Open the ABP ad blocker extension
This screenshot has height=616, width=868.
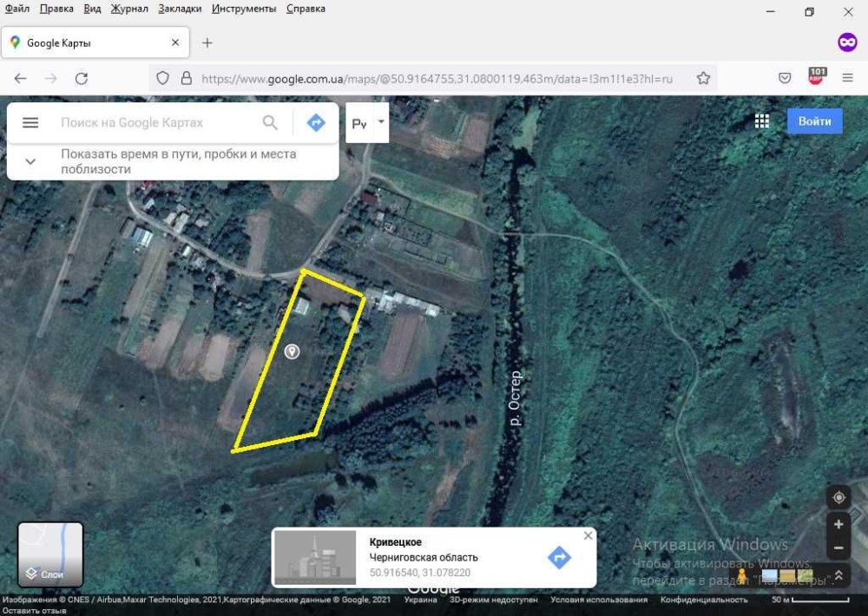(817, 76)
